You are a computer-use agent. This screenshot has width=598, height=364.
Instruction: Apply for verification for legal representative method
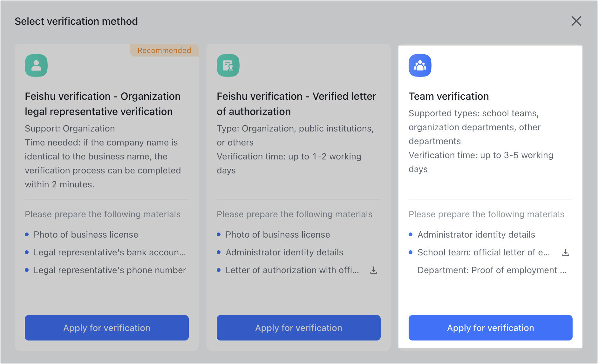(x=106, y=328)
